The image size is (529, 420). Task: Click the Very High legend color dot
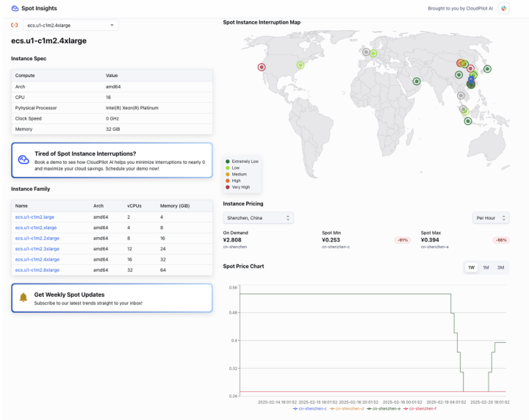pos(228,187)
